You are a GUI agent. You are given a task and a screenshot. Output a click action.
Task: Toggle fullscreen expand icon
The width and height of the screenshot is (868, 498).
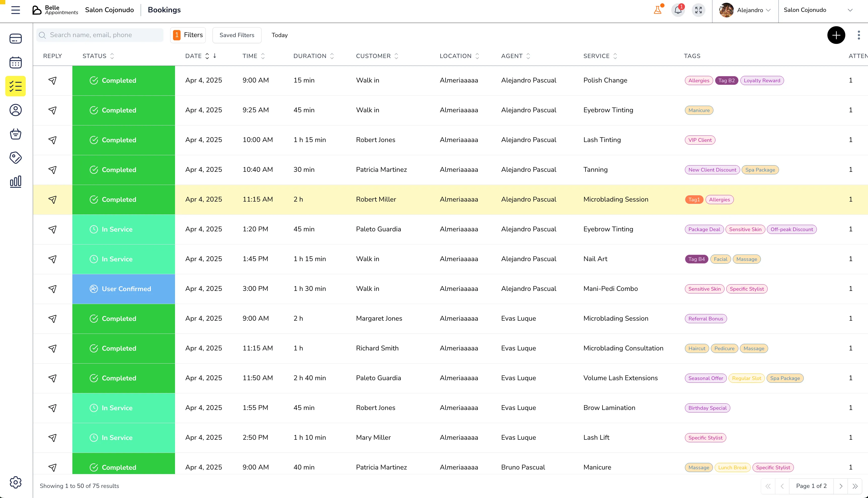699,10
